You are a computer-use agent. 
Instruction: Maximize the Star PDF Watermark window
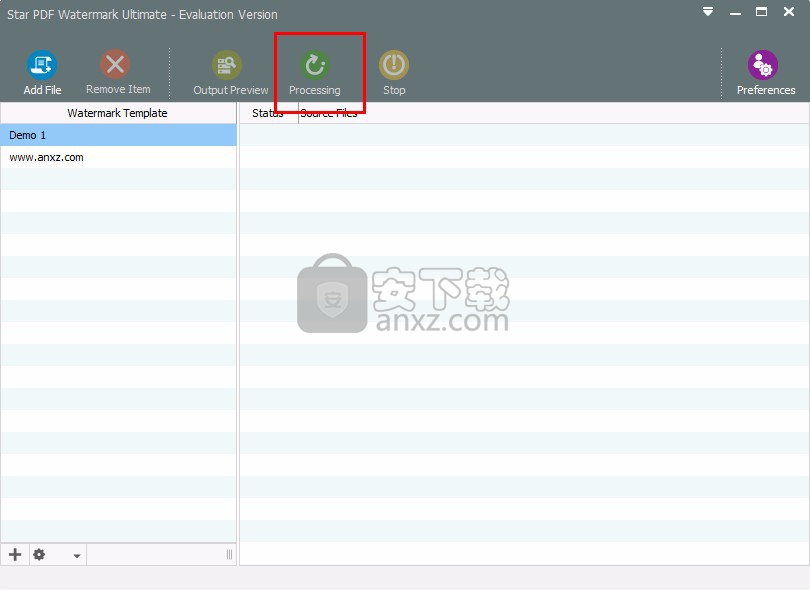[761, 11]
